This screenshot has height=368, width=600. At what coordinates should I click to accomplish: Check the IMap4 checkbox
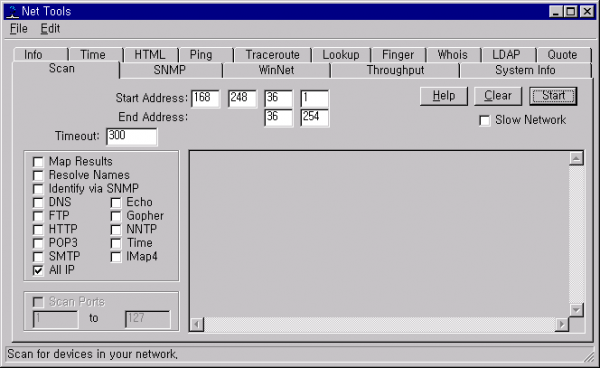pos(116,257)
